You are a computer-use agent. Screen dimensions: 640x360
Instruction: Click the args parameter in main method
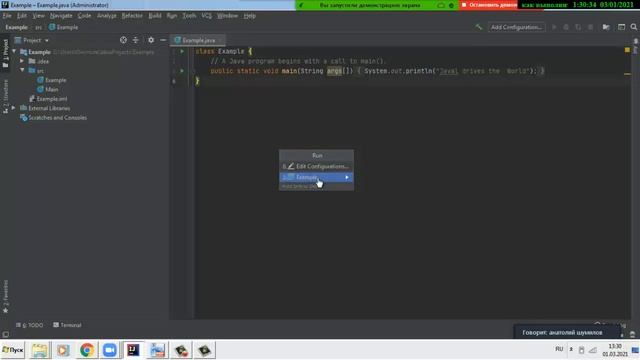[334, 71]
